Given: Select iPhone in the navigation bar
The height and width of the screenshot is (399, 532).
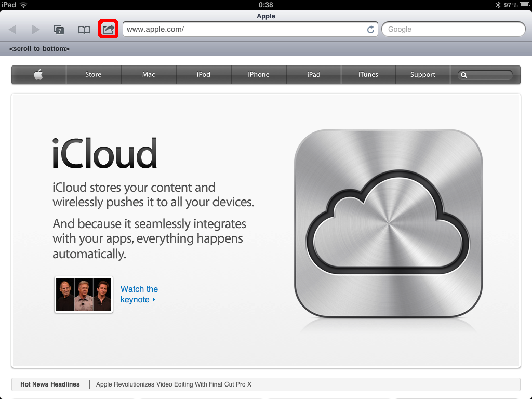Looking at the screenshot, I should (259, 75).
